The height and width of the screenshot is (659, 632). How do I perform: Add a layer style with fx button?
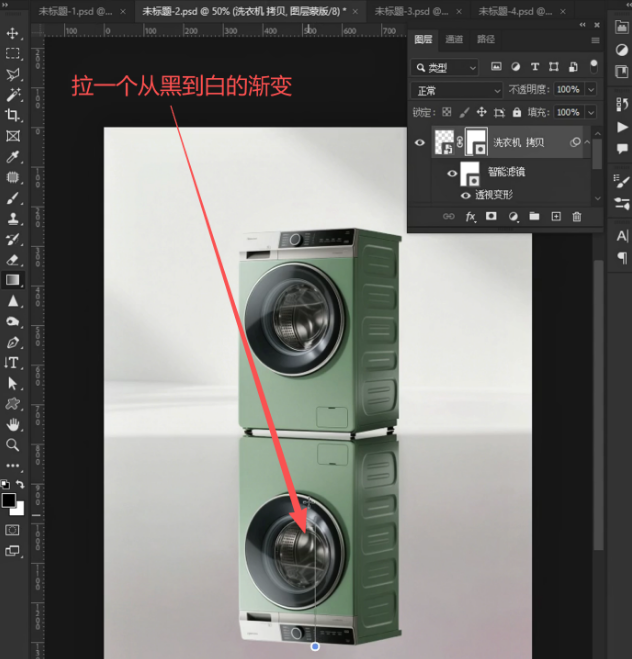(x=470, y=216)
